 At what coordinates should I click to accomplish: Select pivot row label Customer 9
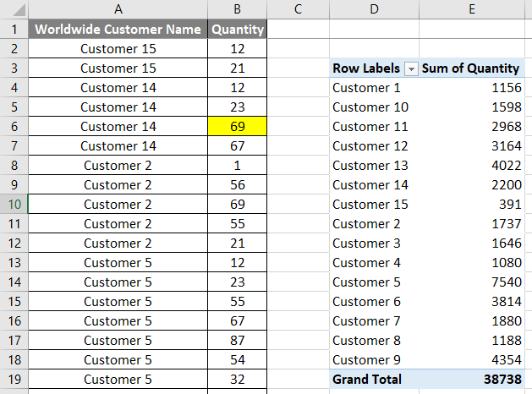tap(374, 359)
